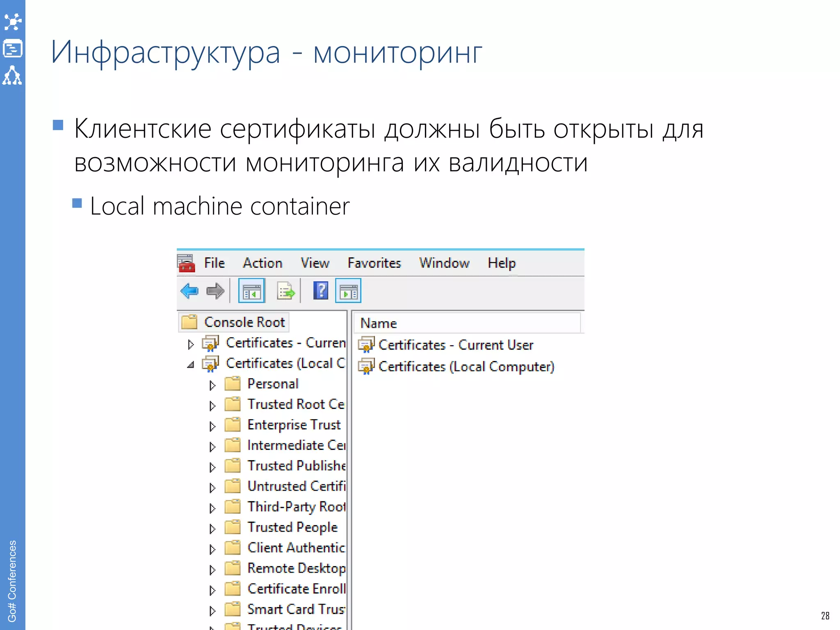Click the gray Forward arrow icon
The image size is (840, 630).
pos(215,291)
